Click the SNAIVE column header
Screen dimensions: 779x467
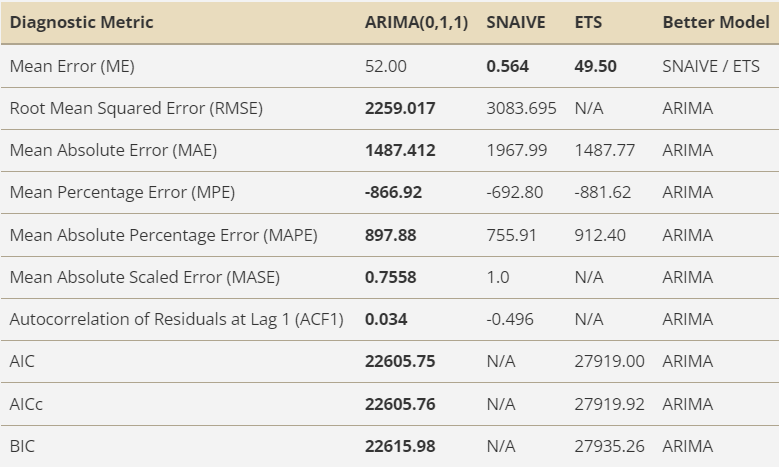tap(516, 22)
